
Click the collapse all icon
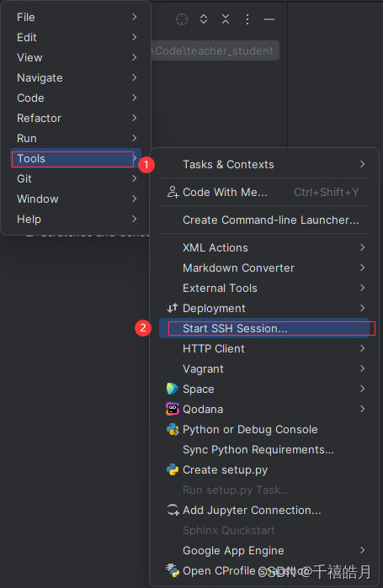[x=226, y=19]
